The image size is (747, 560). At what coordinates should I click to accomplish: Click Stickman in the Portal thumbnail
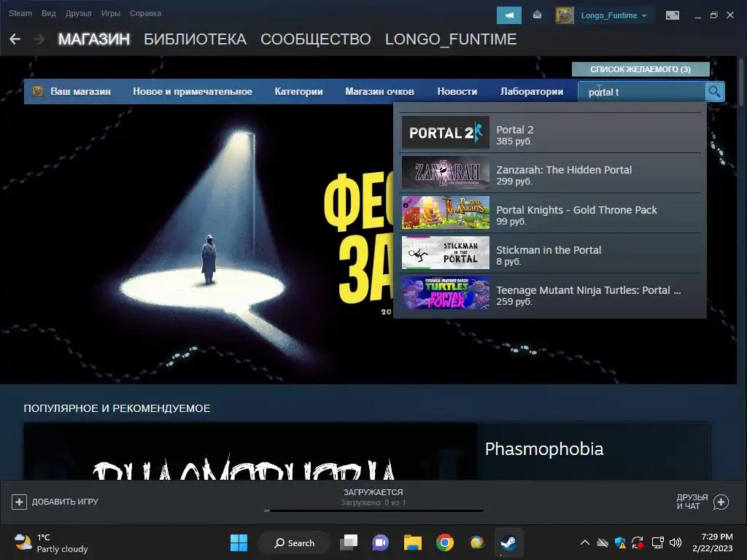446,253
